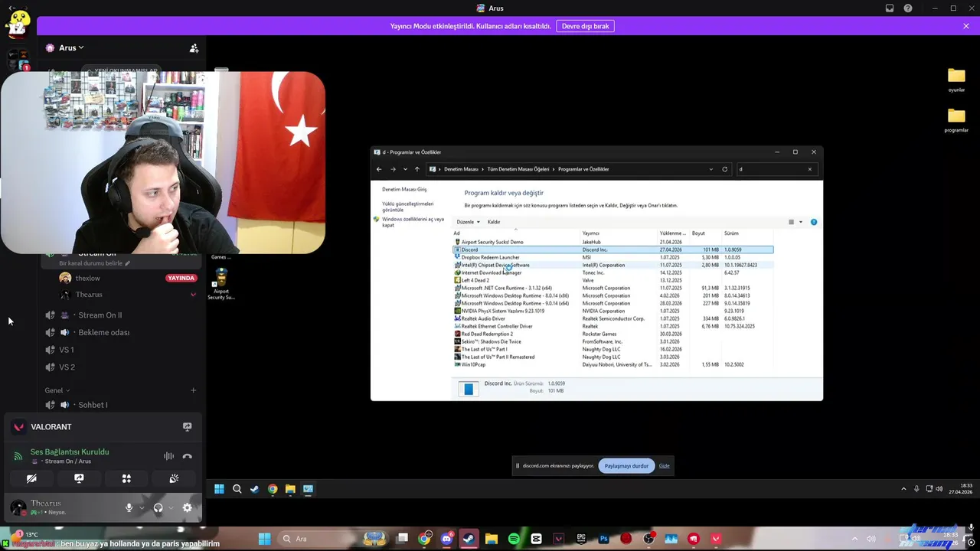Open the soundboard icon in voice panel
This screenshot has width=980, height=551.
174,478
